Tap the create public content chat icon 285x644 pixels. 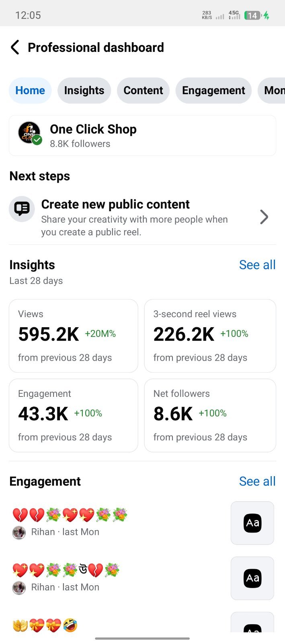pyautogui.click(x=22, y=208)
